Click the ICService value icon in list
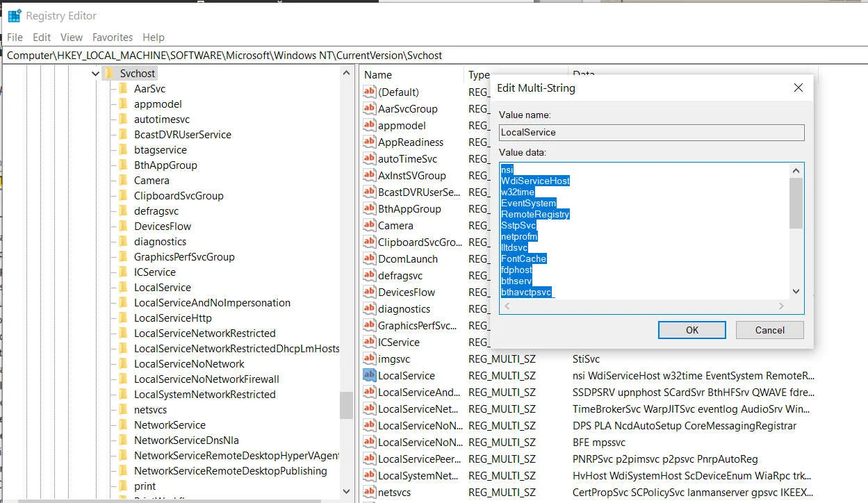 369,342
